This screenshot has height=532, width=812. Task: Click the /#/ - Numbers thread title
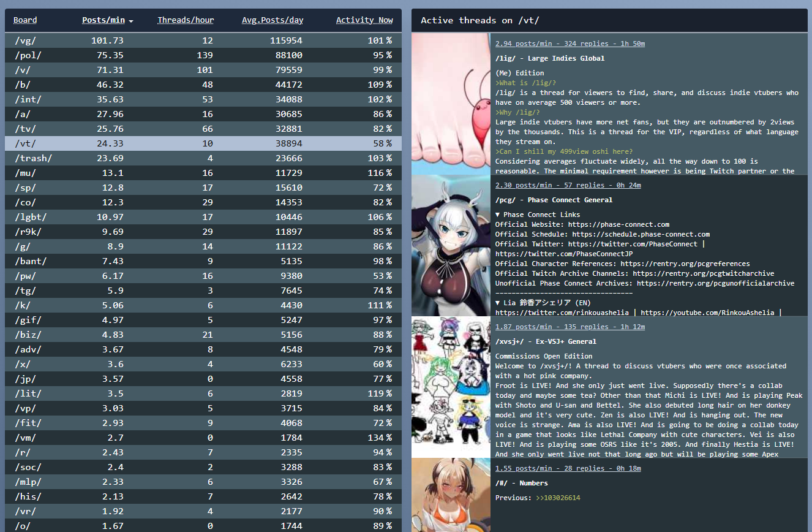522,483
